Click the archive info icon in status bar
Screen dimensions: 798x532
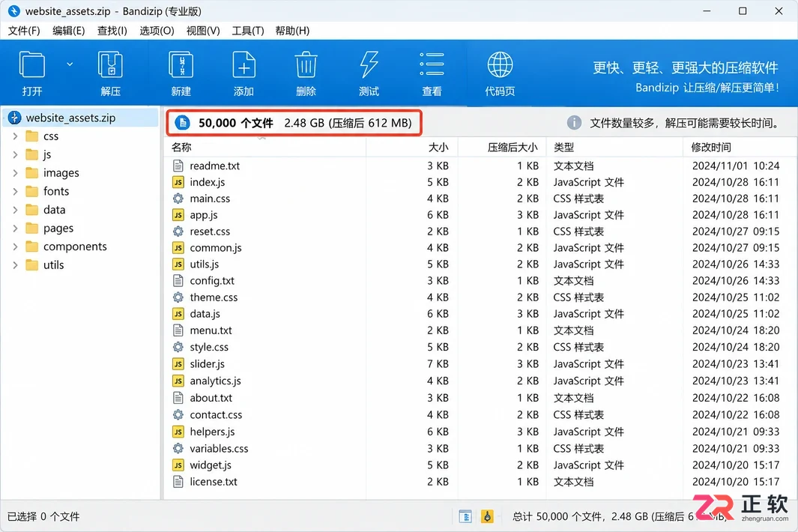coord(465,516)
